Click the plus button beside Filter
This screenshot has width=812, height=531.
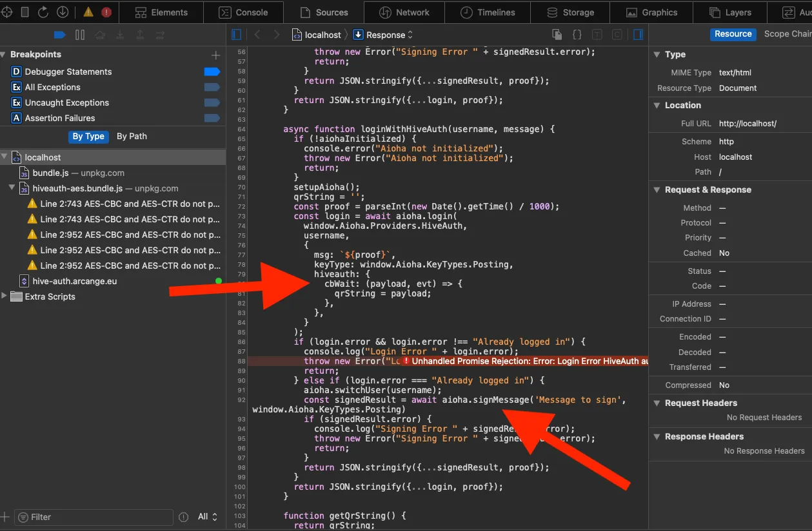click(5, 517)
